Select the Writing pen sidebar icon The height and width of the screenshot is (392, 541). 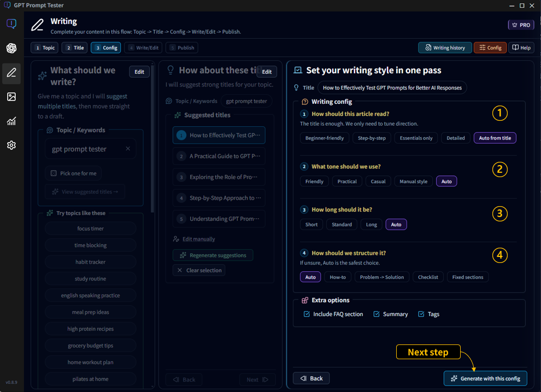11,73
